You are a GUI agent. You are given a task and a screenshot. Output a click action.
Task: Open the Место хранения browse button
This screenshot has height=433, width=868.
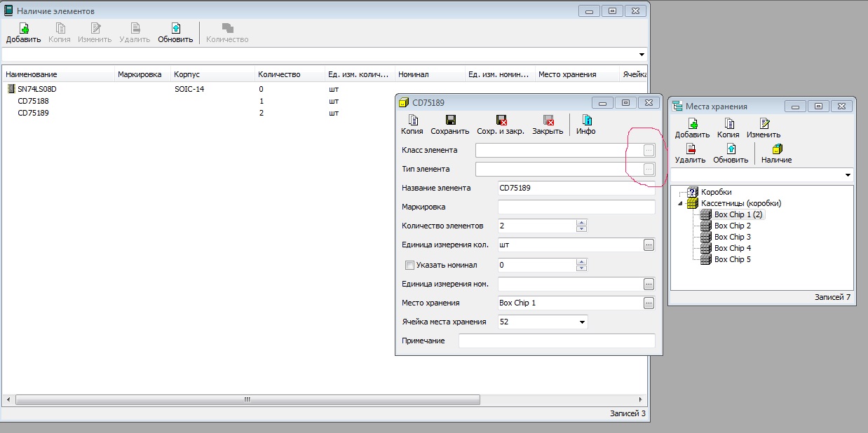(x=649, y=303)
